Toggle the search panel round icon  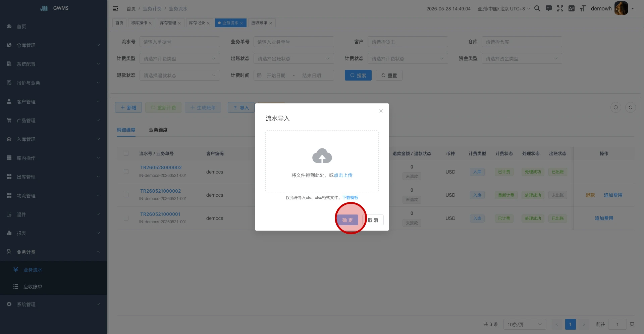tap(616, 107)
